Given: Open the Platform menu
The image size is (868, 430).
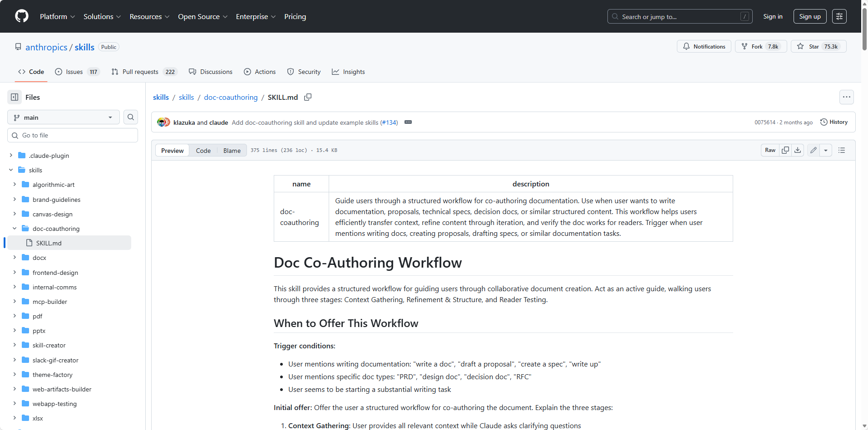Looking at the screenshot, I should 57,16.
